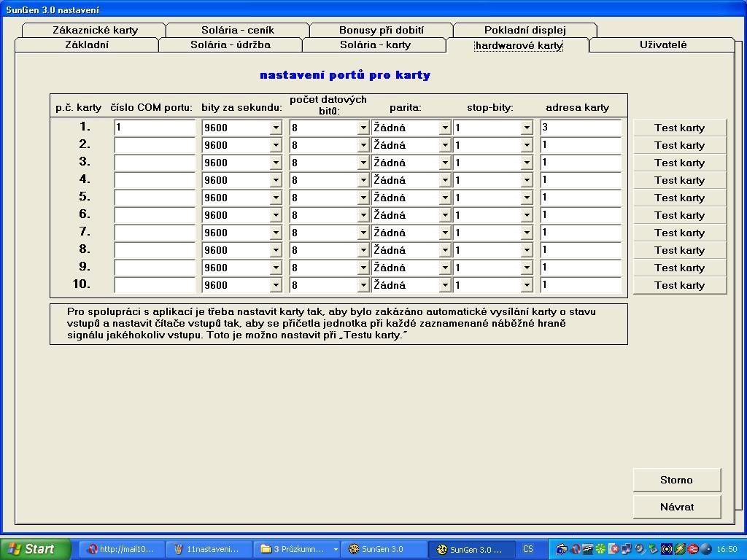Focus COM port field for card 5
Viewport: 747px width, 560px height.
click(155, 198)
